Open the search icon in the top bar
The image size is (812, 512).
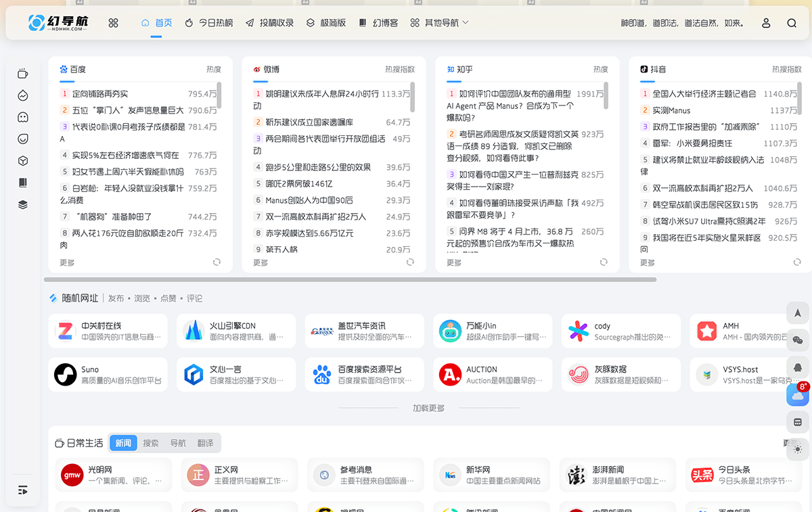coord(792,22)
